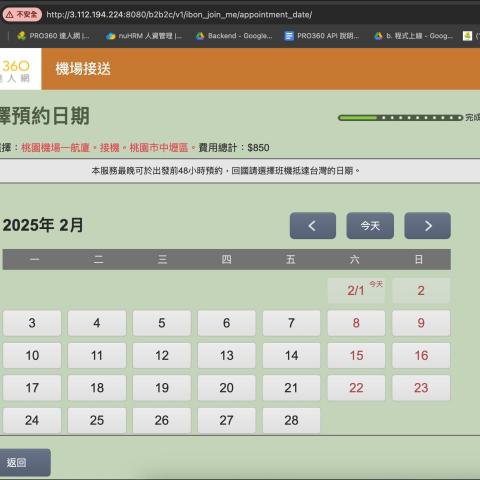The image size is (480, 480).
Task: Select February 25 on the calendar
Action: 97,420
